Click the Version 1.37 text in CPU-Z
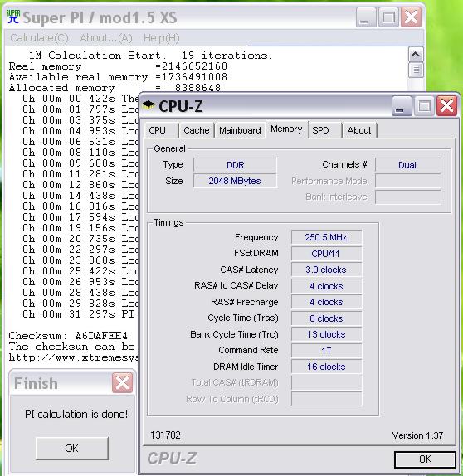463x476 pixels. pyautogui.click(x=417, y=435)
